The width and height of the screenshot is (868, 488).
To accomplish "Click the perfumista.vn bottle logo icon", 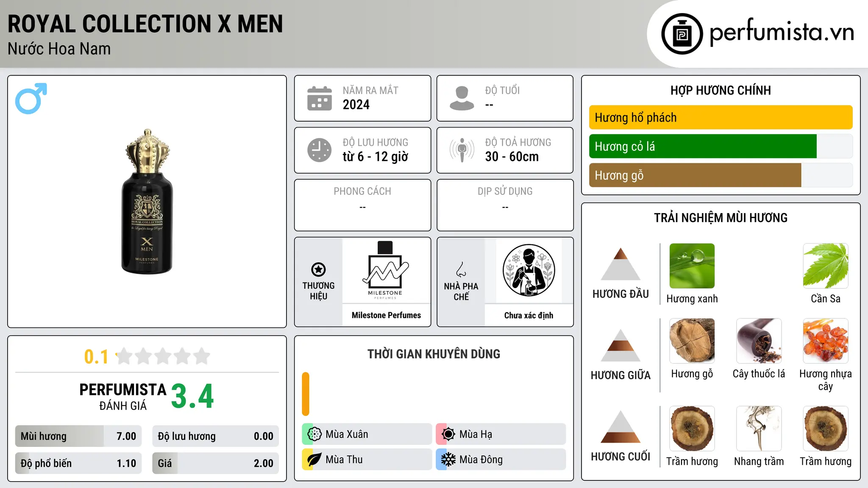I will tap(682, 34).
